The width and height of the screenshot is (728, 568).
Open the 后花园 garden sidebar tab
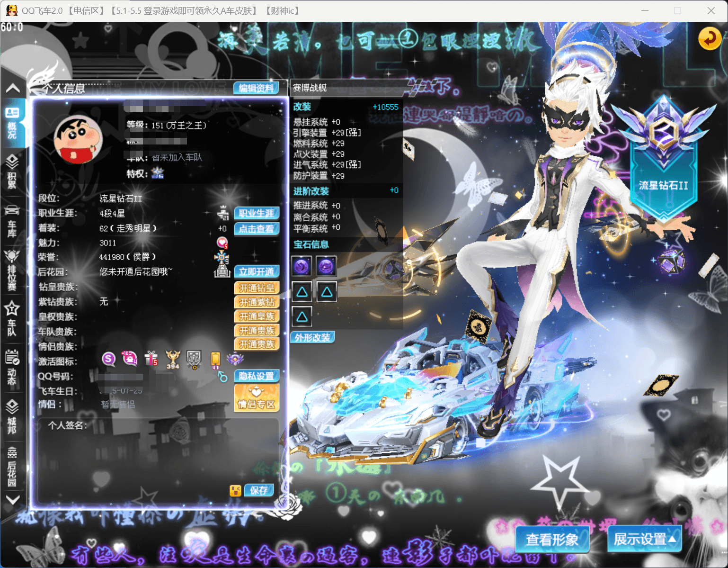(x=12, y=467)
